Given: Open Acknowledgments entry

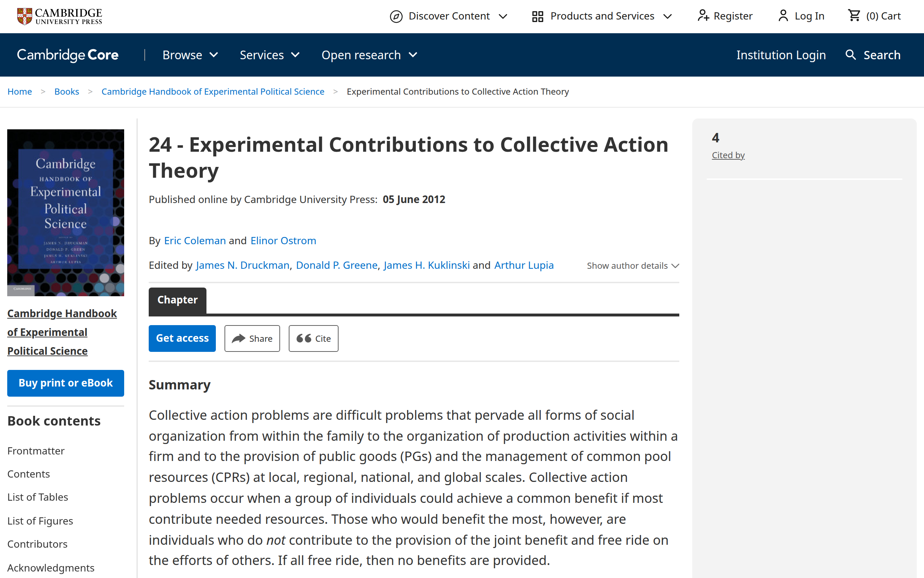Looking at the screenshot, I should (x=51, y=568).
